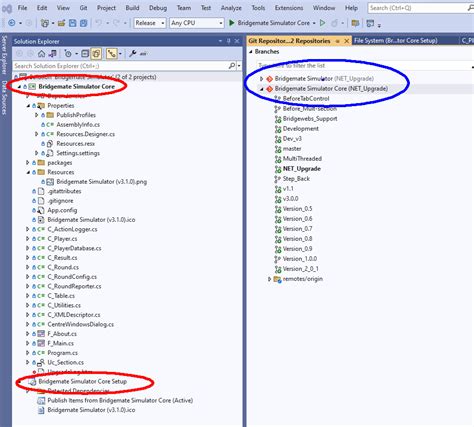Click the Navigate Backward toolbar icon
Screen dimensions: 474x427
coord(11,23)
